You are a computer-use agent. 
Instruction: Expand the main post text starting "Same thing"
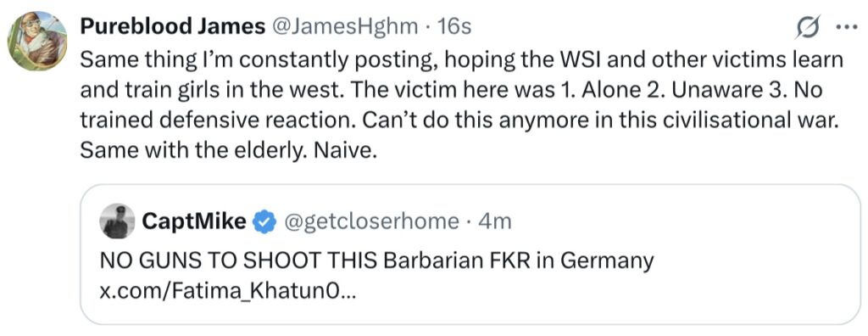coord(461,105)
